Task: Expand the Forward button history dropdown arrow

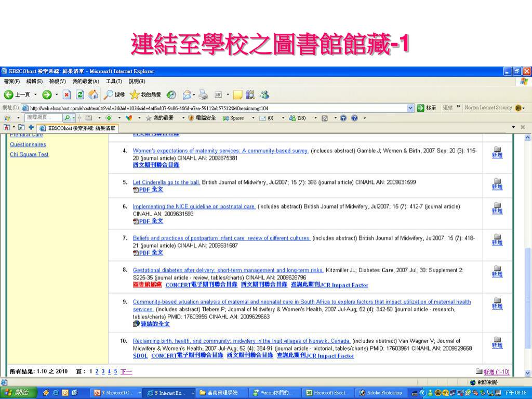Action: click(x=57, y=95)
